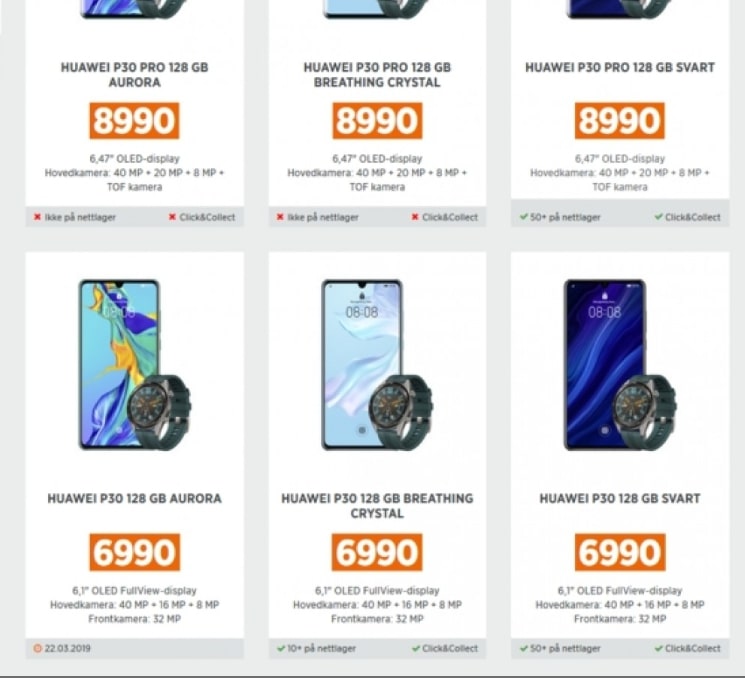Click the 6990 price tag for P30 Svart

[620, 552]
